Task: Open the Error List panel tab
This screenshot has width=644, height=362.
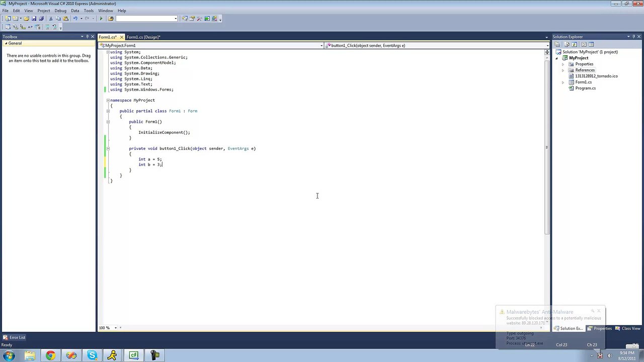Action: click(14, 337)
